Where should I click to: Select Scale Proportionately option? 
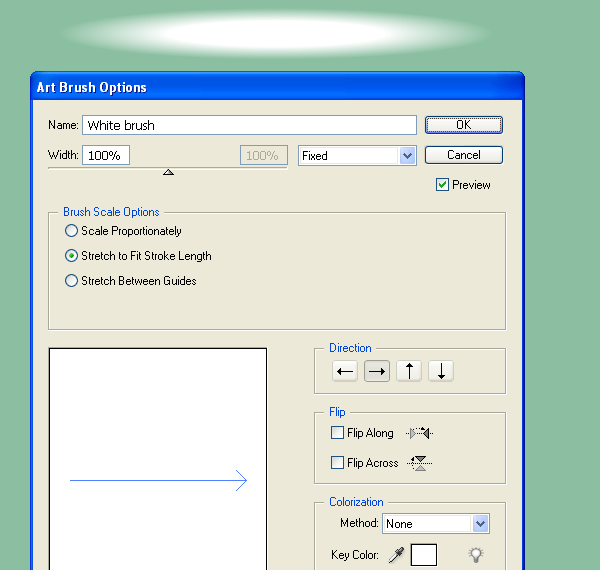(x=71, y=231)
